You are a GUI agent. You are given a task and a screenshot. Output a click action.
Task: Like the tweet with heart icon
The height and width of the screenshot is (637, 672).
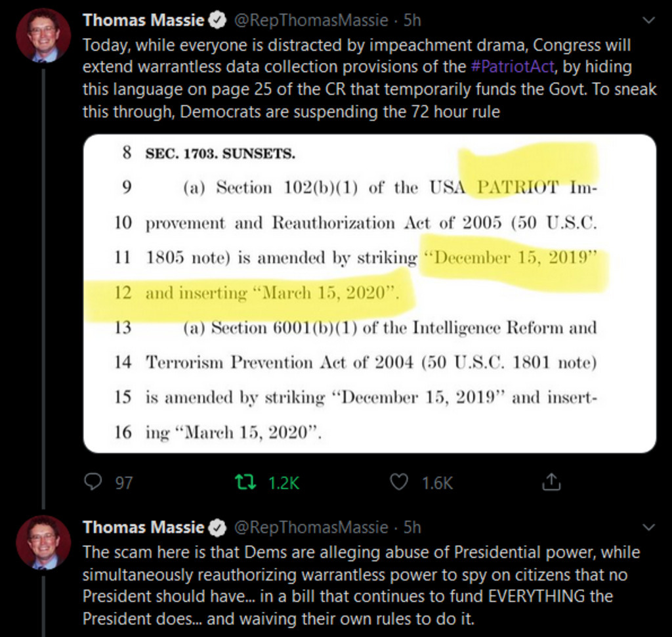click(x=398, y=482)
